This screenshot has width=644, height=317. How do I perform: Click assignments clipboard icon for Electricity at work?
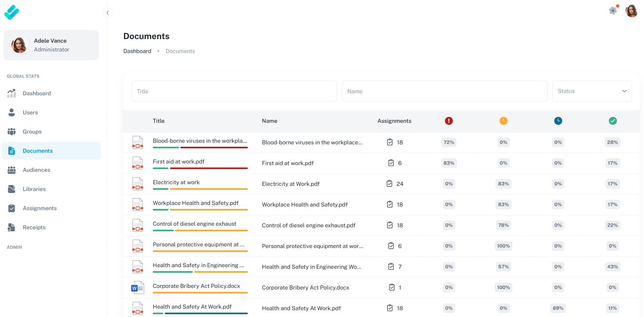tap(389, 184)
